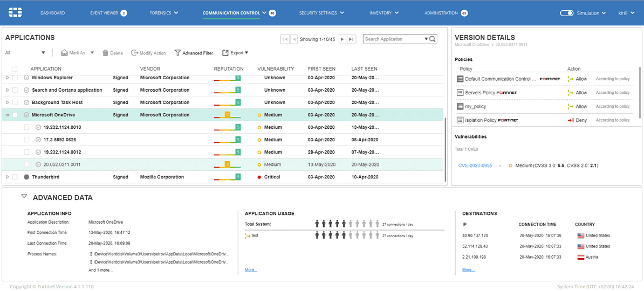Click the Microsoft OneDrive reputation bar

coord(227,115)
